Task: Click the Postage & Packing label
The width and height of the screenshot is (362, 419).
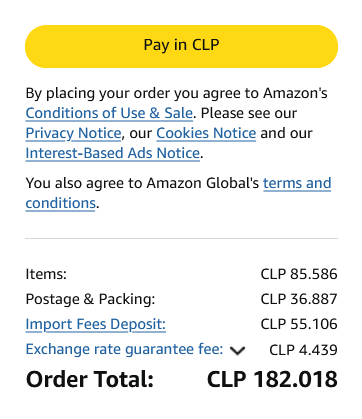Action: tap(90, 299)
